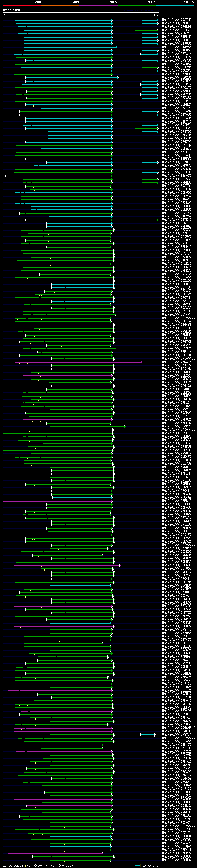This screenshot has width=197, height=868.
Task: Click the right green segment in the C6TK49 row
Action: 147,220
